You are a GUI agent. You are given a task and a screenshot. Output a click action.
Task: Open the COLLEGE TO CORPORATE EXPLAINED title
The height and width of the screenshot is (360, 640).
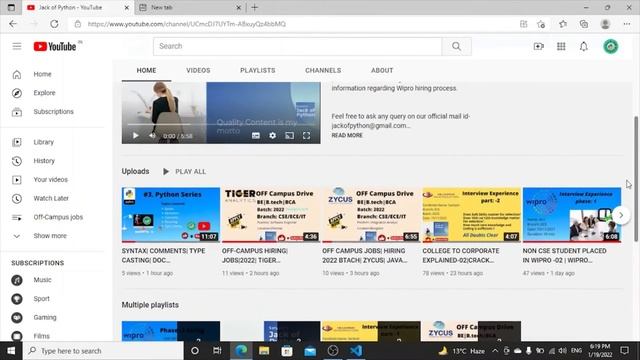click(461, 256)
